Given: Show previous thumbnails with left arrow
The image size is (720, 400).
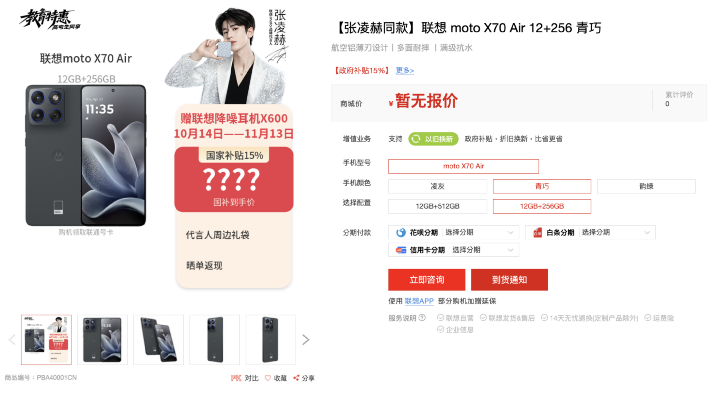Looking at the screenshot, I should [12, 340].
